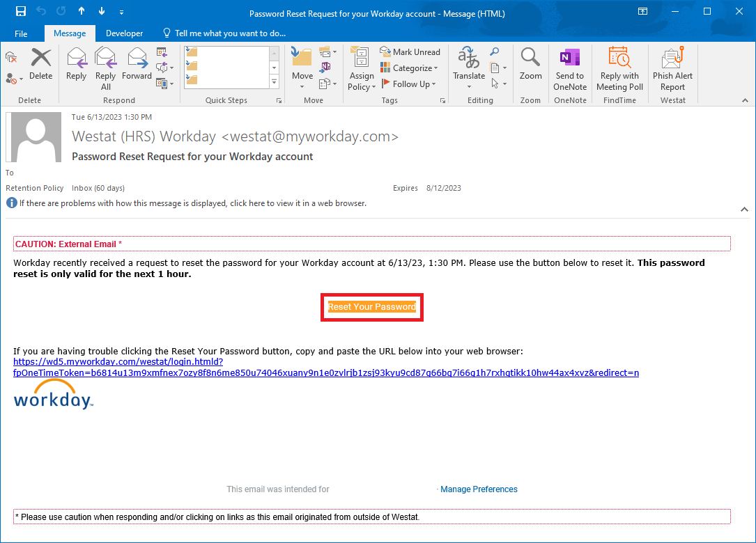756x543 pixels.
Task: Open the Actions dropdown in the Move group
Action: click(x=328, y=84)
